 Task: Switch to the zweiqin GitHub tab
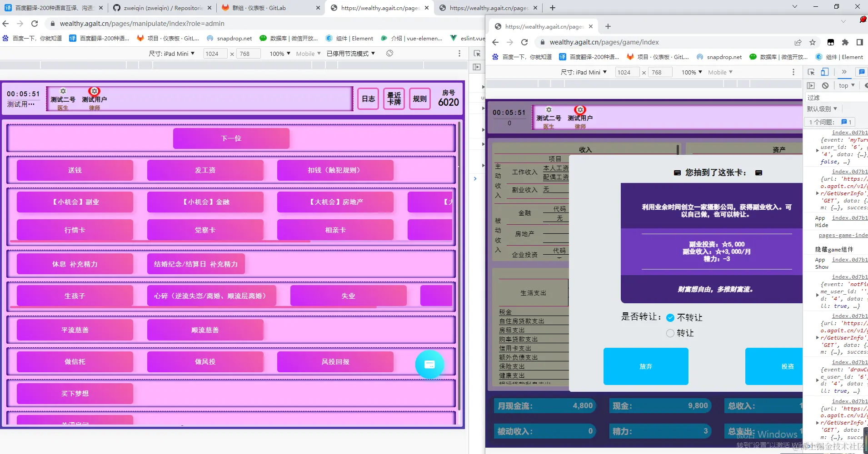[162, 8]
